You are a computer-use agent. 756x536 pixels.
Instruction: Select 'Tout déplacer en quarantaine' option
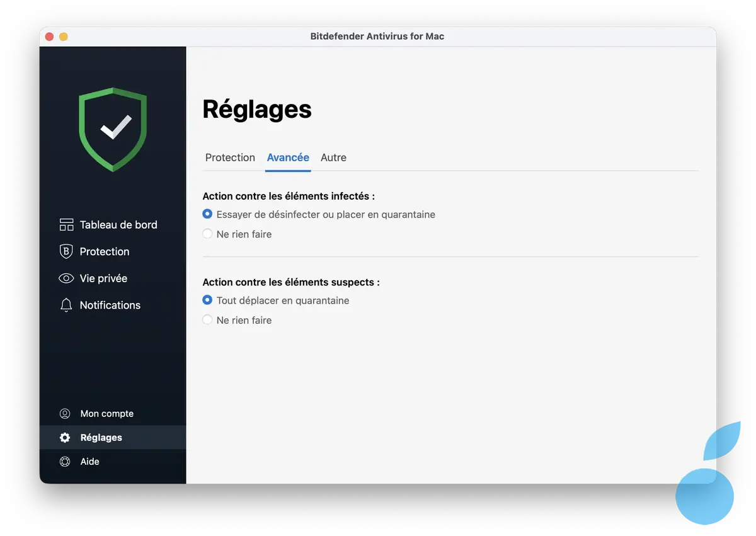(x=207, y=300)
